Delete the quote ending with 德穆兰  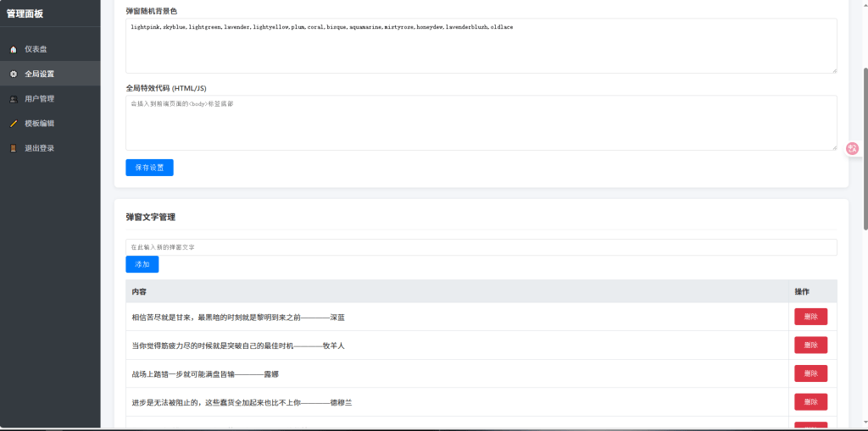click(810, 402)
